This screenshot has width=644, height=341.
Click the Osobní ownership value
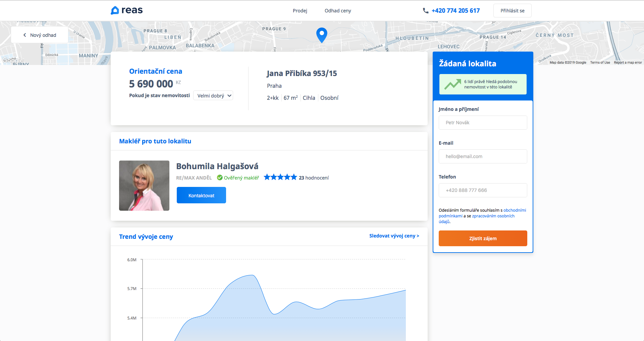click(329, 98)
